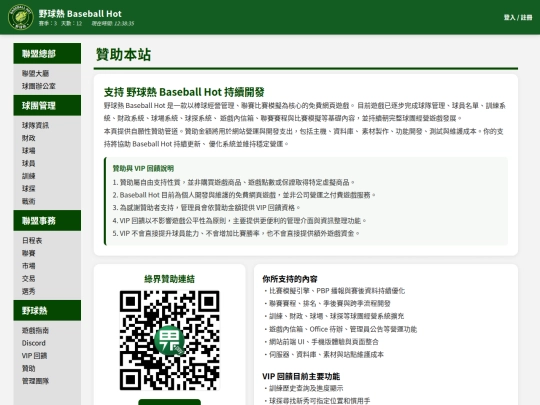Open the 市場 sidebar link
Viewport: 540px width, 405px height.
(x=29, y=266)
